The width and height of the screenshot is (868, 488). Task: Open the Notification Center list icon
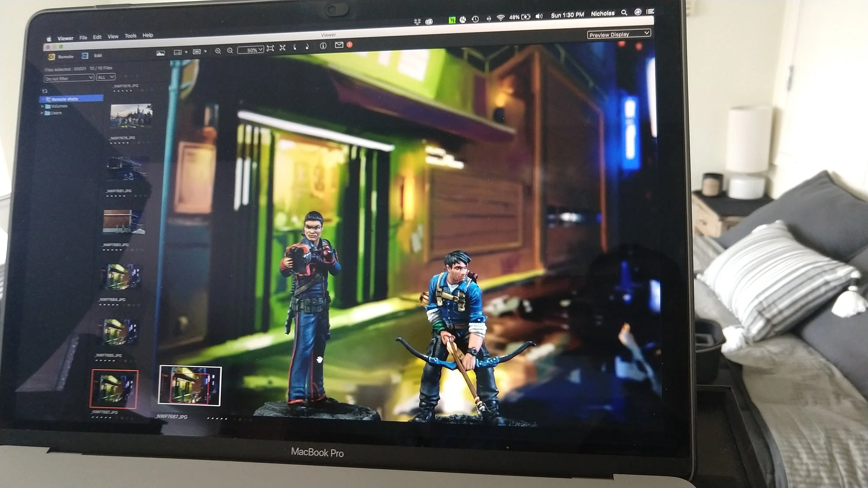[x=650, y=11]
